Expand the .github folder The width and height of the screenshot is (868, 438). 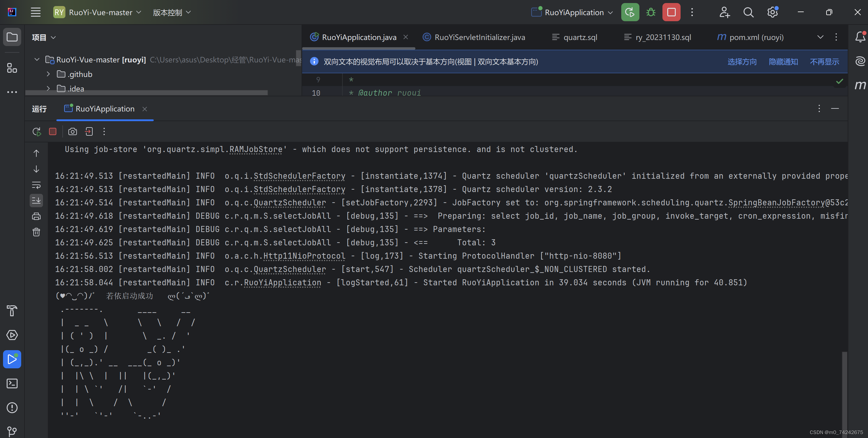[x=48, y=74]
